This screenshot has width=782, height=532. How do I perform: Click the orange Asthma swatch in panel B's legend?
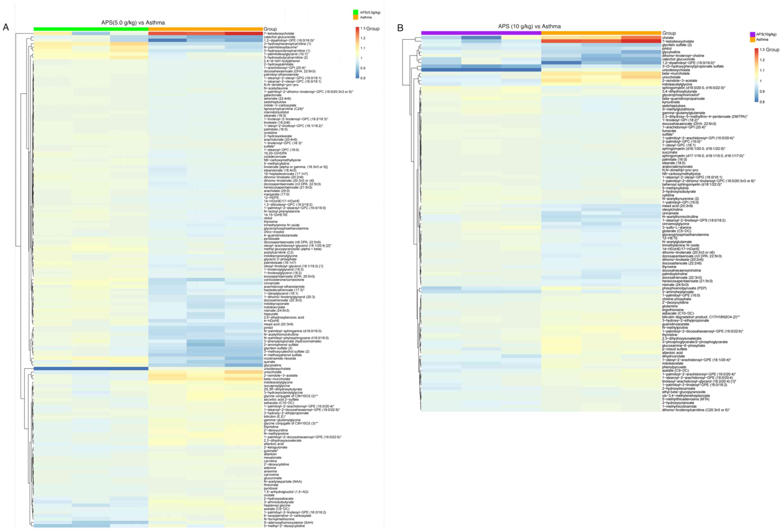click(x=752, y=40)
